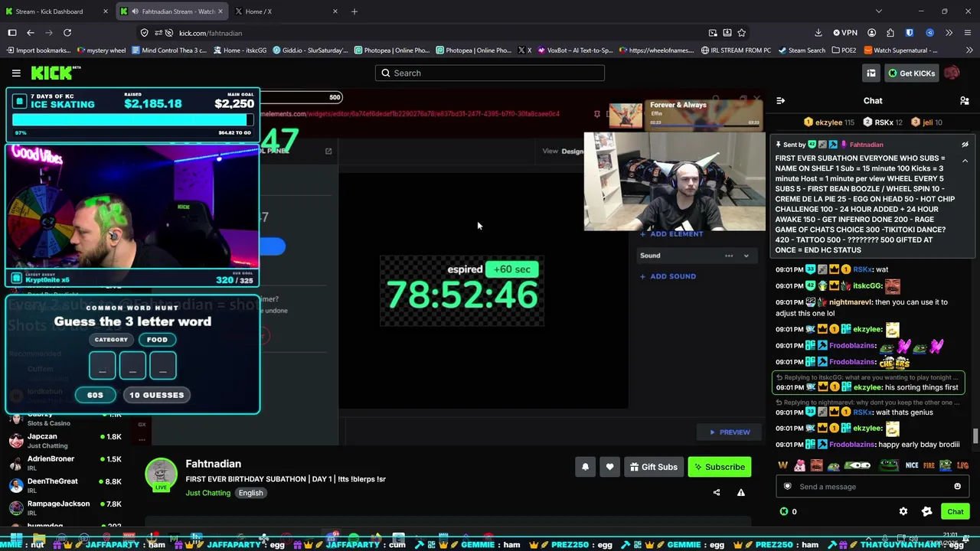Bookmark this page with the star
This screenshot has width=980, height=551.
coord(741,33)
